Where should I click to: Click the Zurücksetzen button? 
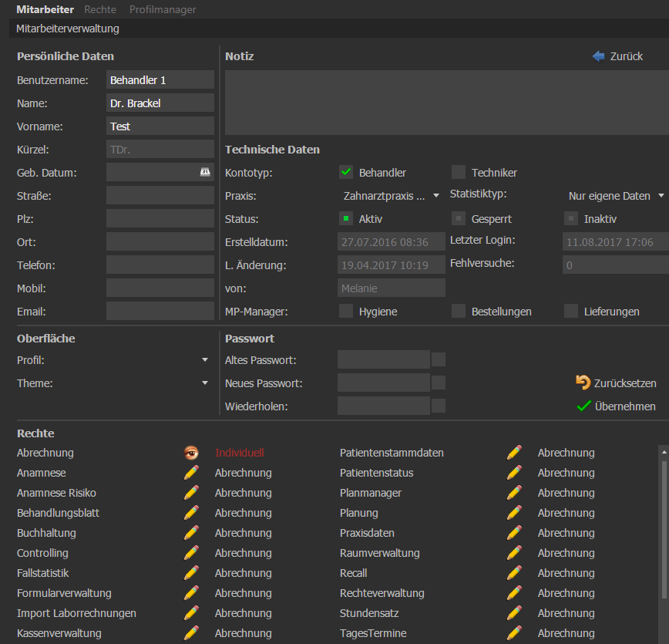coord(616,383)
